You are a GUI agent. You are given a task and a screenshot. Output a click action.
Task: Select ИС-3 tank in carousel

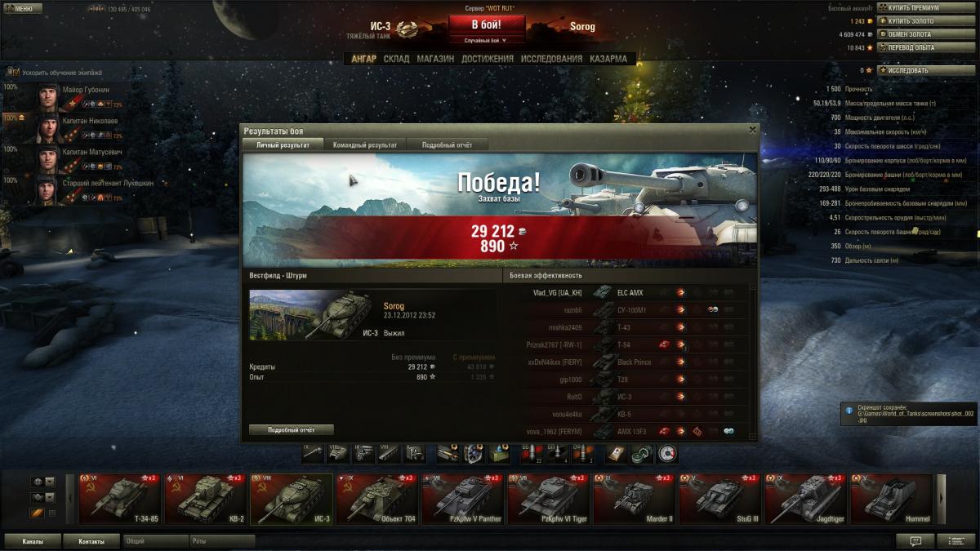pos(292,500)
